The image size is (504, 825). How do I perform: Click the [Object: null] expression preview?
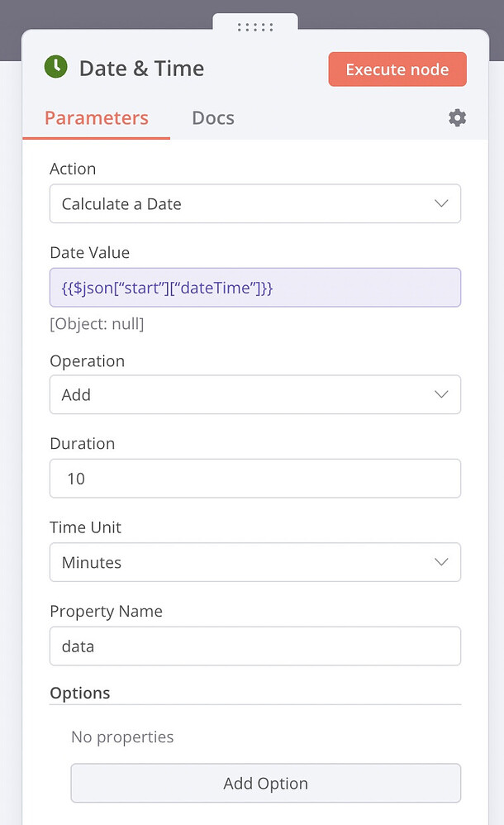coord(97,324)
